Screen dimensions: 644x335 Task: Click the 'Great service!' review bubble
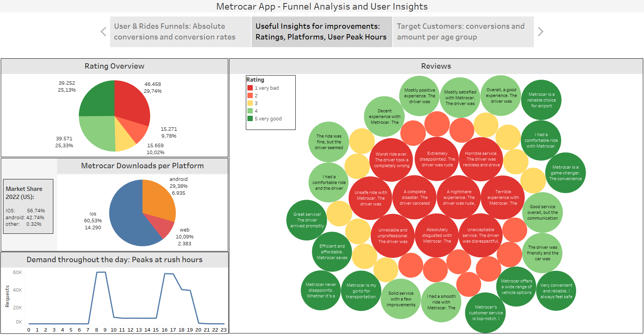307,220
